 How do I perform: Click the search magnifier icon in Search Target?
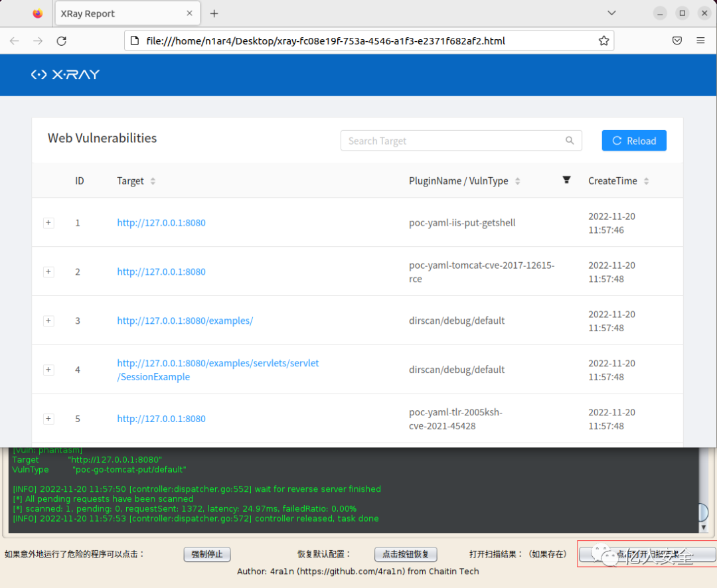tap(570, 141)
